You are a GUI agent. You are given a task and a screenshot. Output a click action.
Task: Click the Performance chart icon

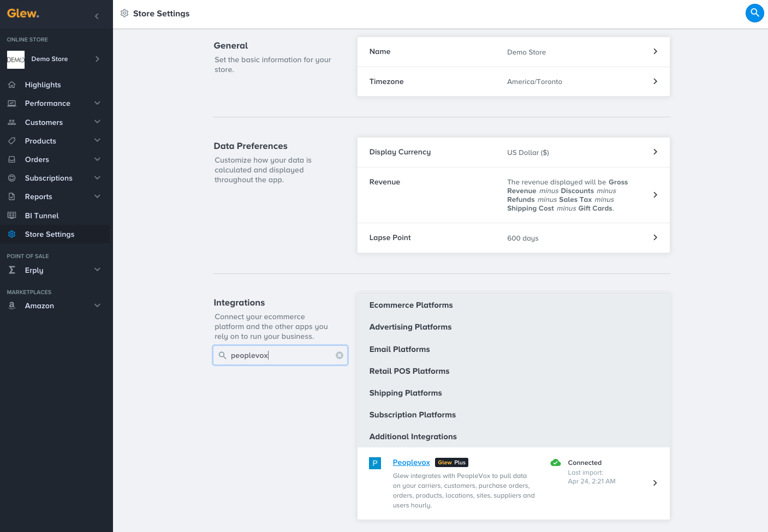click(12, 103)
